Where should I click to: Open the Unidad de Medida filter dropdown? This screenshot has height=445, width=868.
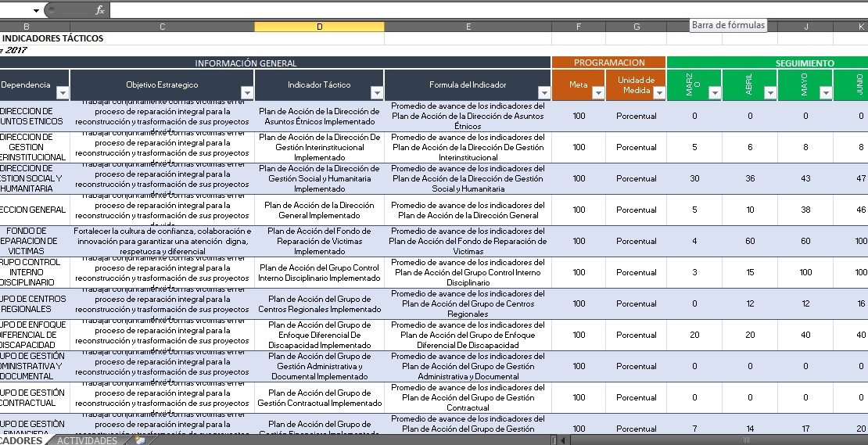point(658,93)
